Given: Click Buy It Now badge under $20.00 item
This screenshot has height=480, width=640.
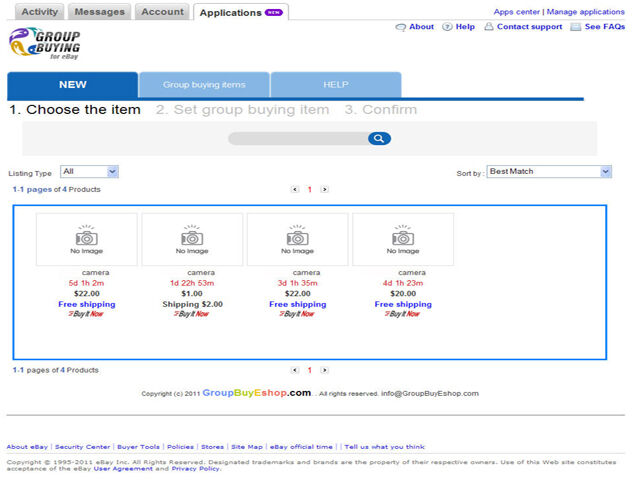Looking at the screenshot, I should (402, 314).
